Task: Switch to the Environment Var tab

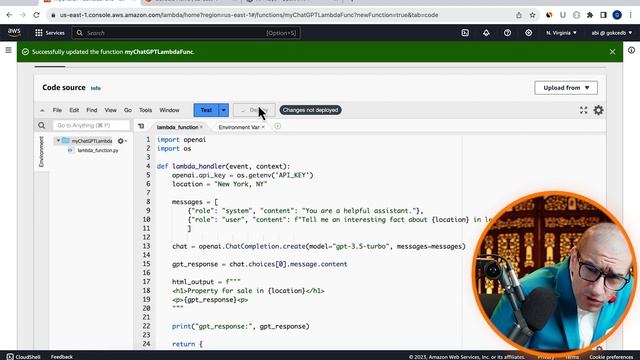Action: (239, 127)
